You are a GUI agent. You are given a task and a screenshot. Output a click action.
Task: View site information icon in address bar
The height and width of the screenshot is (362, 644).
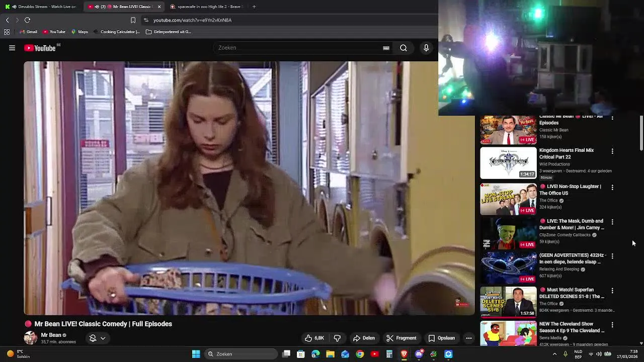pos(146,20)
